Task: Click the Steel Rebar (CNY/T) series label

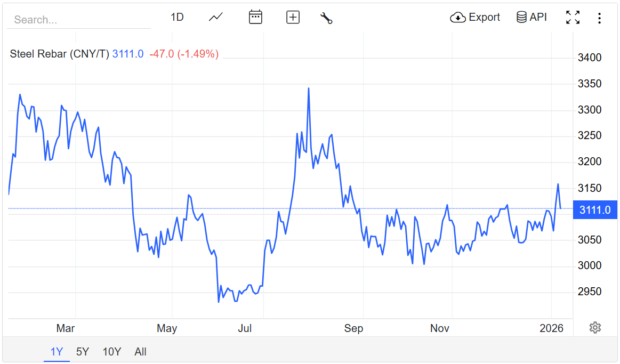Action: click(59, 54)
